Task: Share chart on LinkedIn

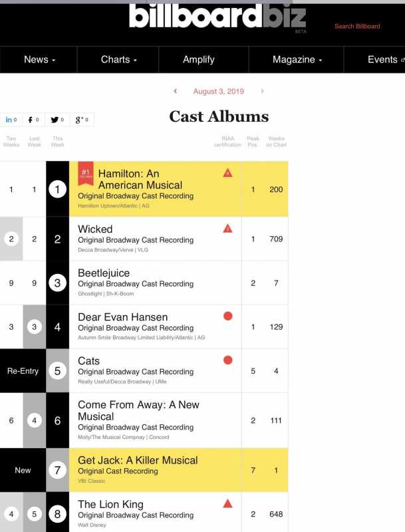Action: pyautogui.click(x=11, y=120)
